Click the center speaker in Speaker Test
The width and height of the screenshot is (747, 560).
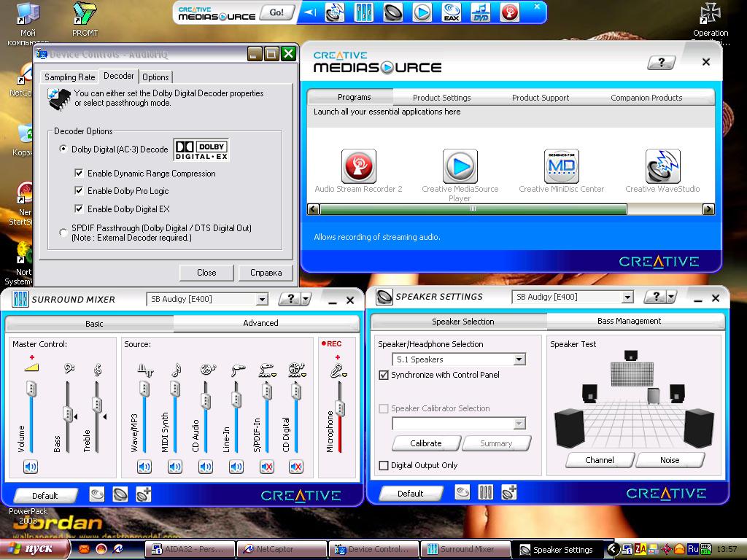pyautogui.click(x=631, y=355)
